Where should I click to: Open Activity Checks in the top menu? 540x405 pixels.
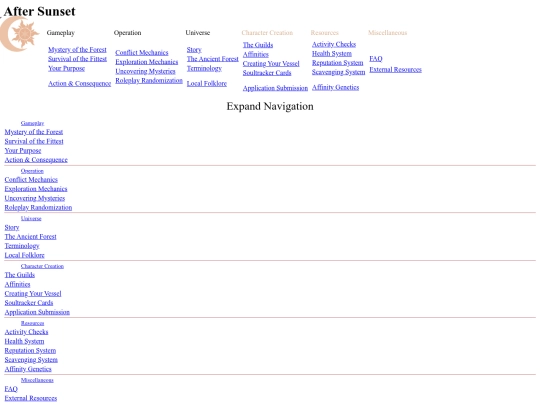[334, 44]
